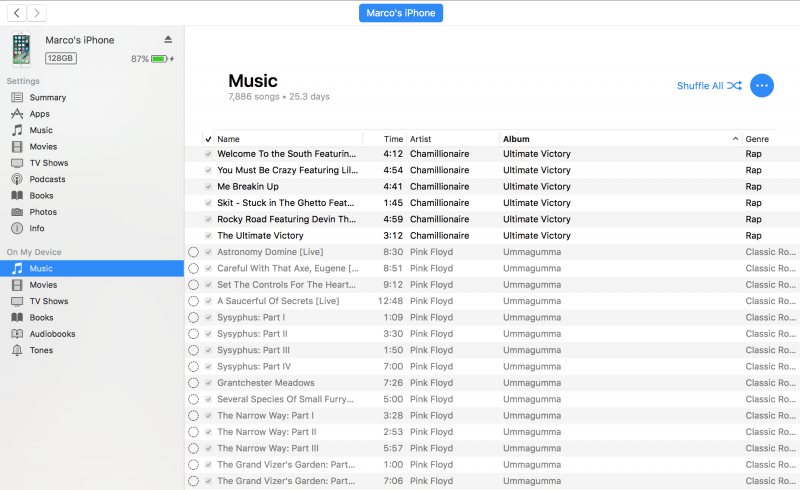The image size is (800, 490).
Task: Select Music under On My Device
Action: click(x=92, y=268)
